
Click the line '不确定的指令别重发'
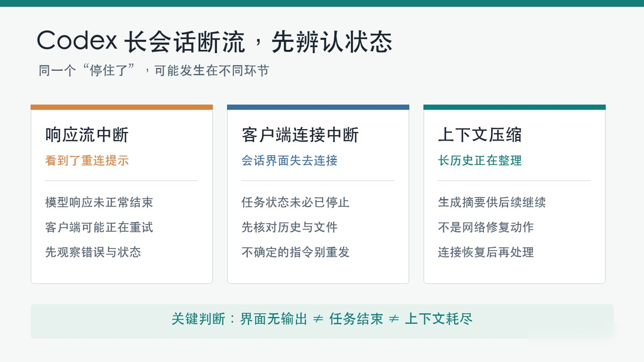click(x=296, y=252)
